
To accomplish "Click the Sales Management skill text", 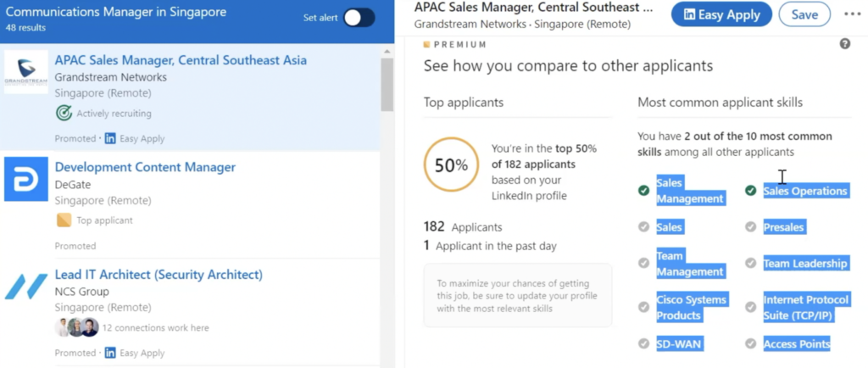I will (690, 191).
